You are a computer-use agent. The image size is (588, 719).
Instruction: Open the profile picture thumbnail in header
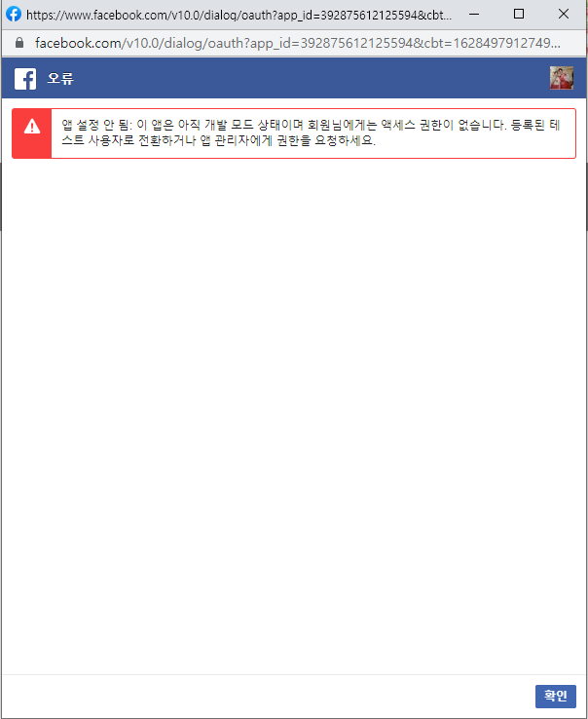pos(562,78)
